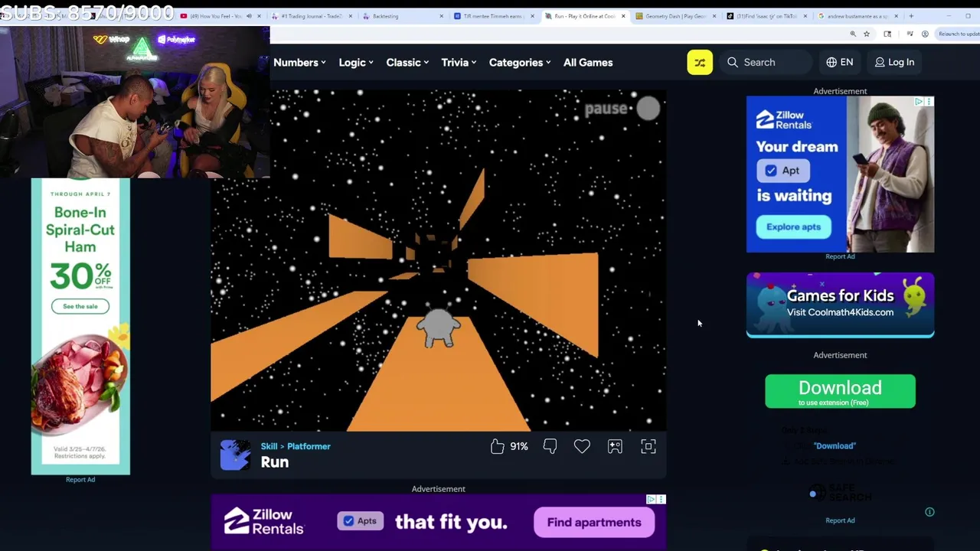
Task: Click the search magnifier icon
Action: [x=733, y=62]
